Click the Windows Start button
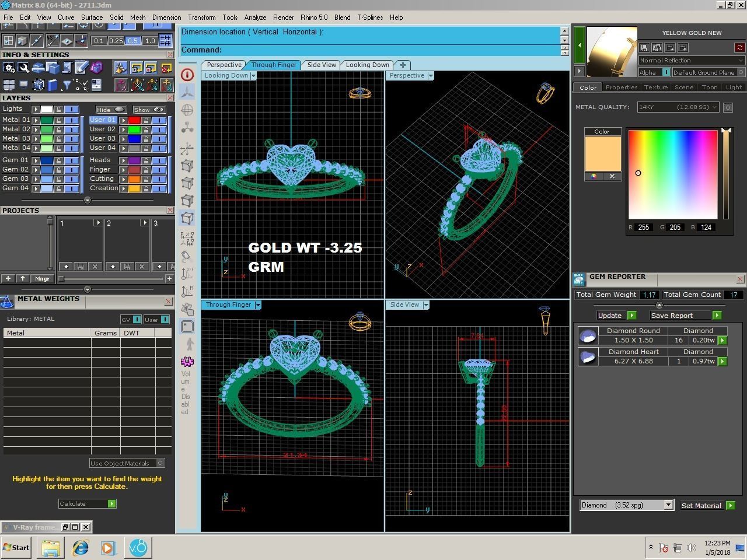 16,547
